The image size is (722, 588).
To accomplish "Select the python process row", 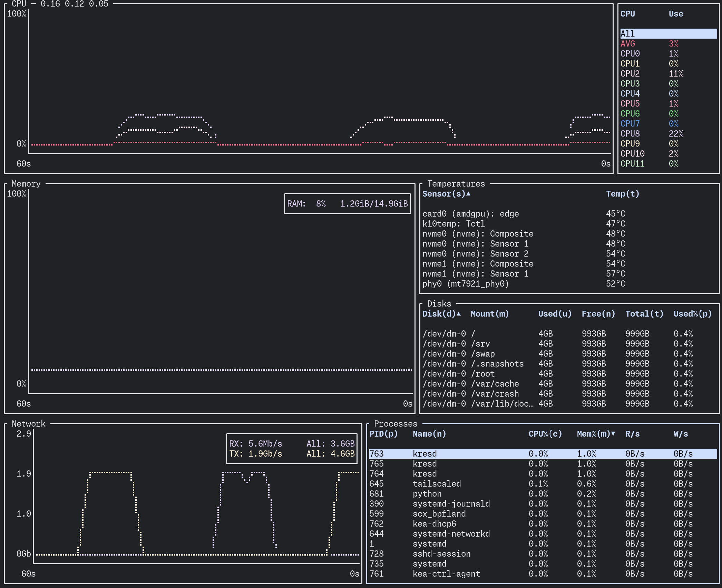I will 427,494.
